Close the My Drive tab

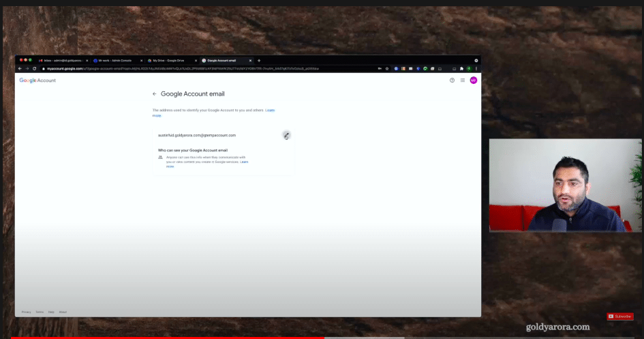[196, 61]
